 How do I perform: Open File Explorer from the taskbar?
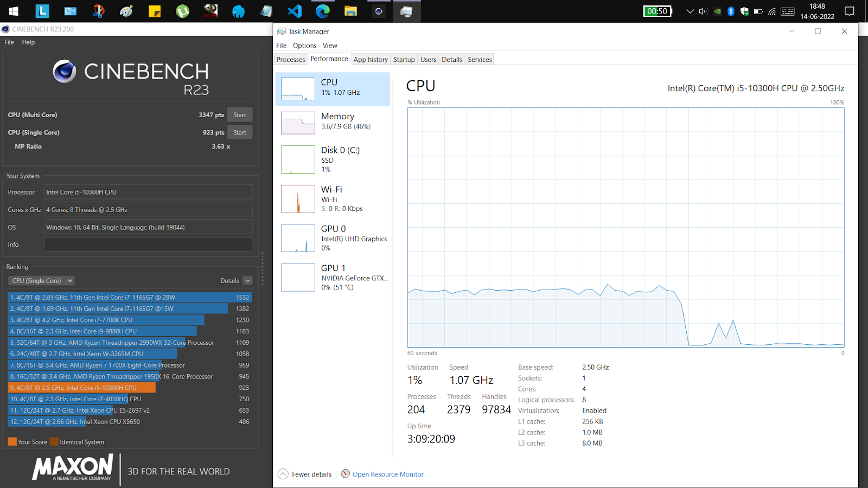point(350,11)
